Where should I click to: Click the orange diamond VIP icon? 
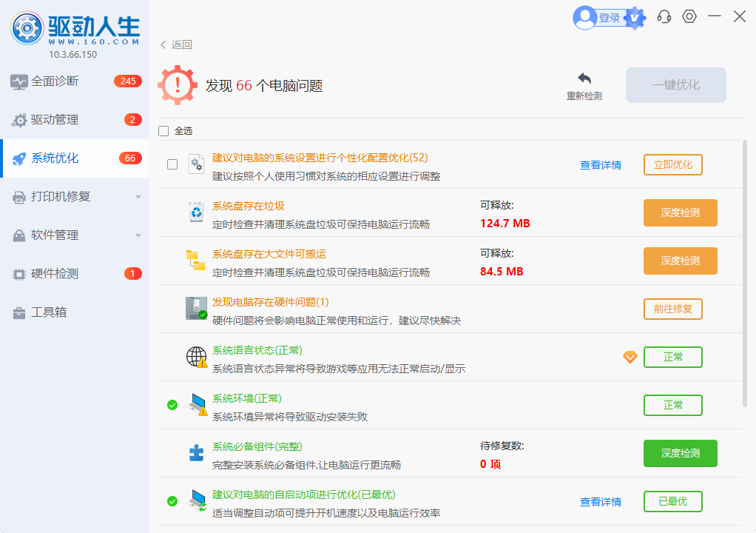click(630, 357)
